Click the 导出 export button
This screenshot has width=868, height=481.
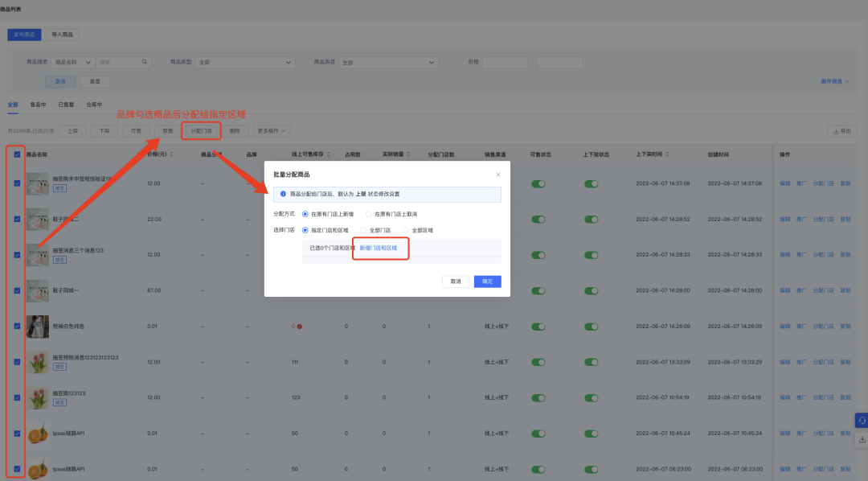(842, 131)
